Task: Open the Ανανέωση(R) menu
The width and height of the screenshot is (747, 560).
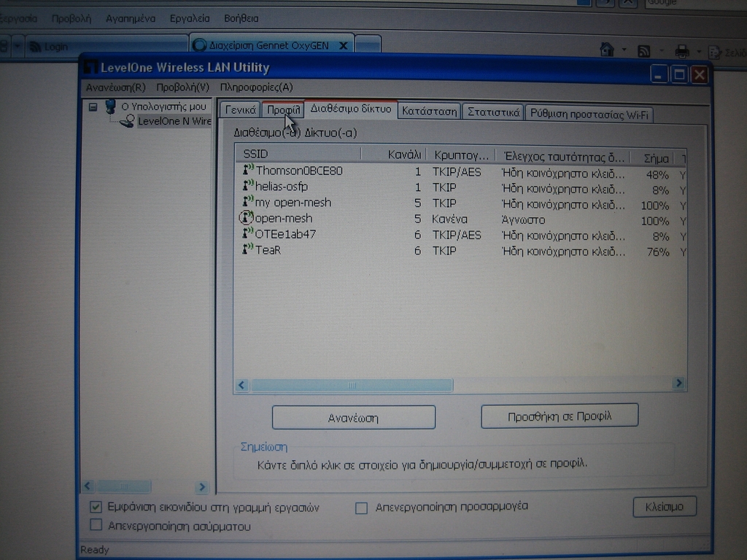Action: pyautogui.click(x=116, y=87)
